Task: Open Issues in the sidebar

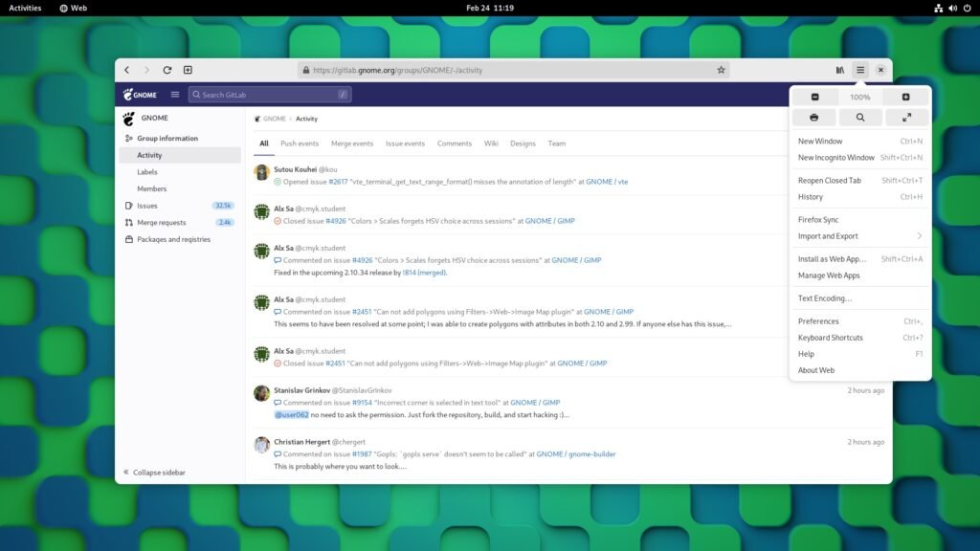Action: [180, 206]
